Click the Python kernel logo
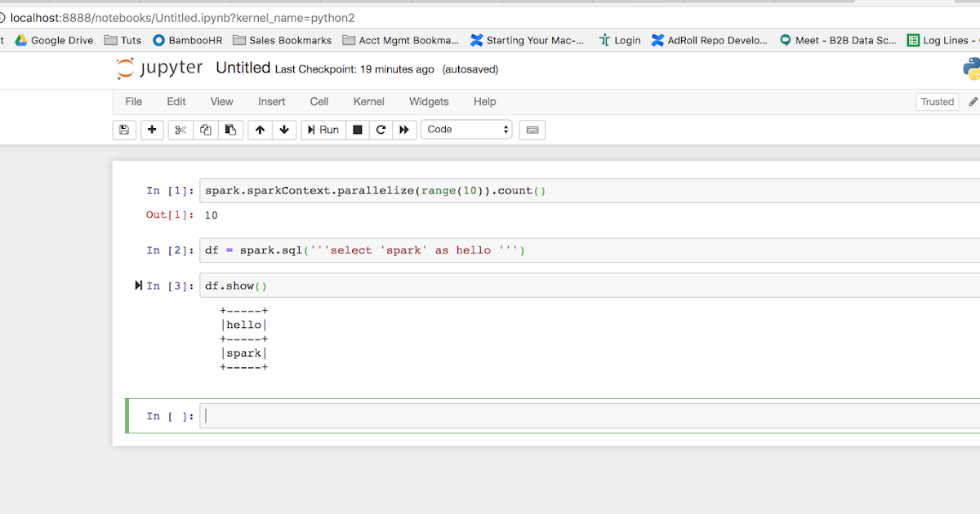This screenshot has width=980, height=514. [x=972, y=69]
